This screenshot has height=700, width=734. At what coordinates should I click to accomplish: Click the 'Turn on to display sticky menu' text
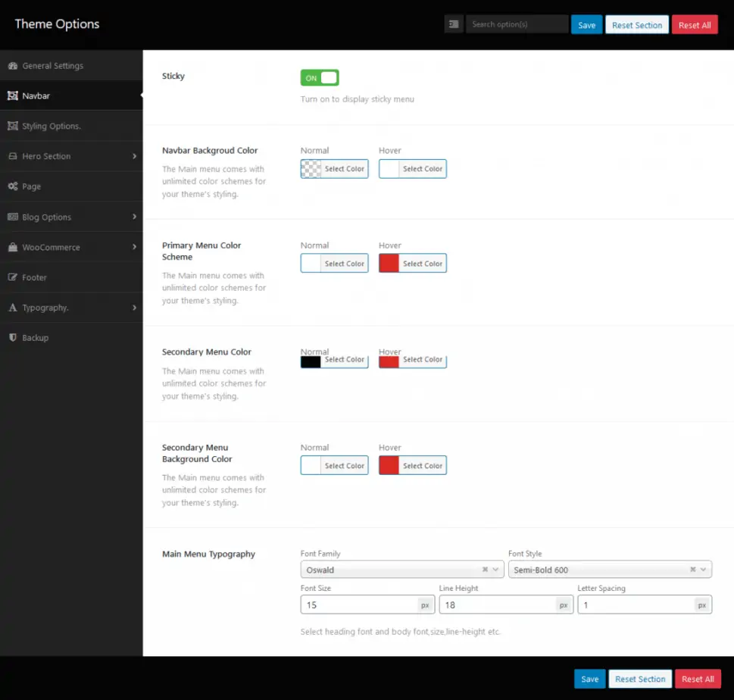click(358, 99)
